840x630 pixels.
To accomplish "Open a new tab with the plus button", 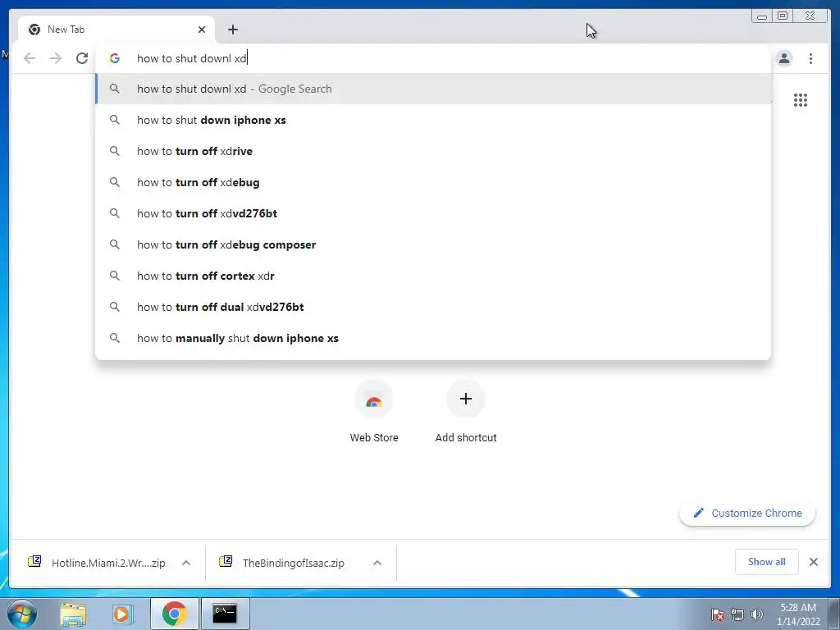I will pyautogui.click(x=232, y=30).
